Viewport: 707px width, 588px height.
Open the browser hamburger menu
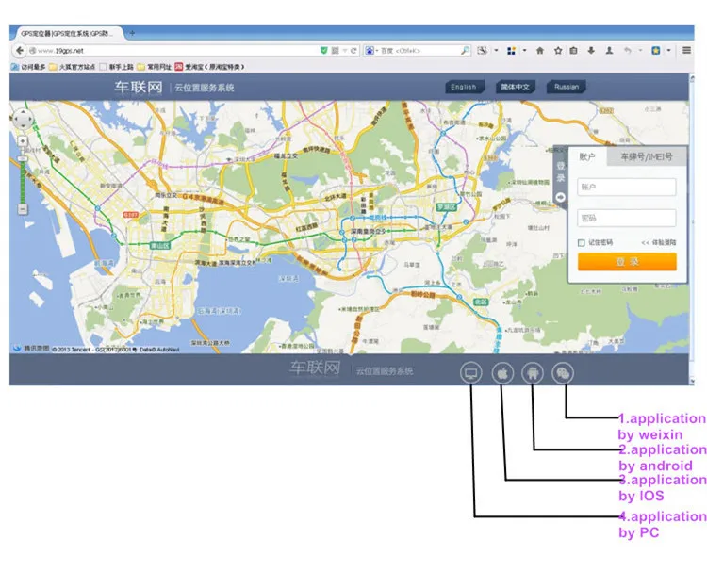(x=688, y=50)
